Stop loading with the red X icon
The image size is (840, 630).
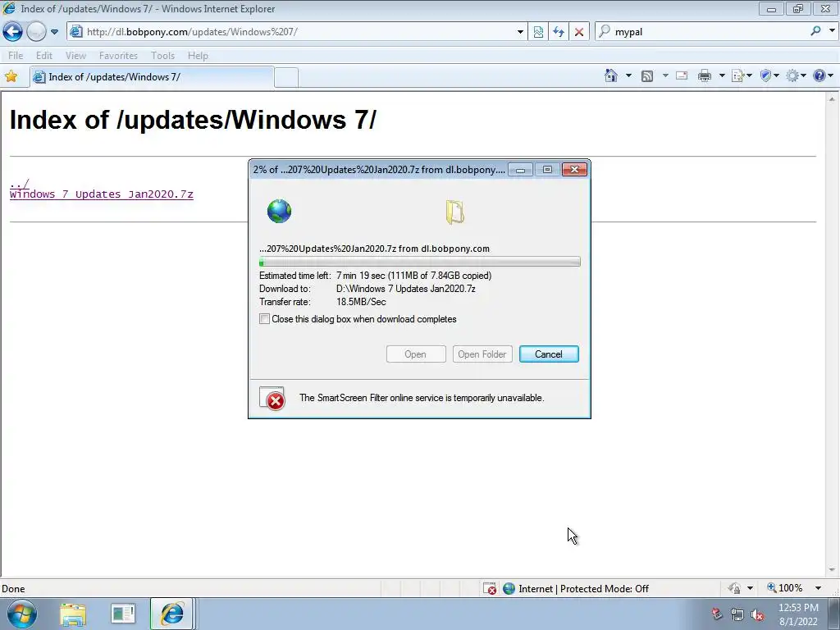click(579, 32)
